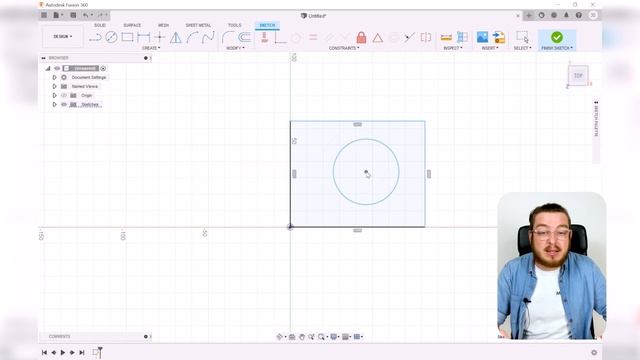
Task: Switch to the SKETCH tab
Action: coord(267,25)
